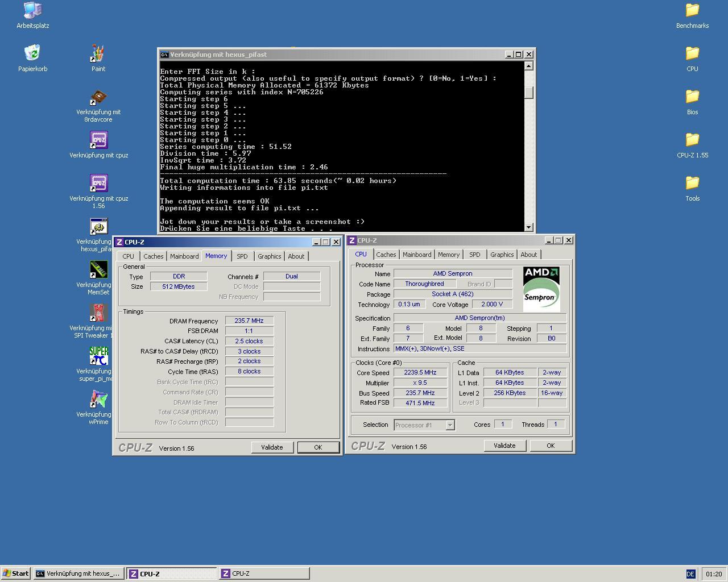
Task: Open the Benchmarks folder icon
Action: tap(692, 10)
